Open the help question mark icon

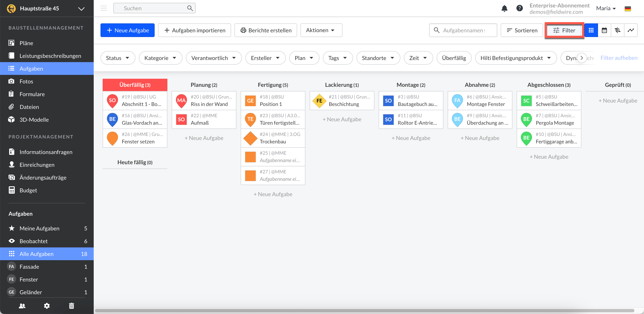[x=519, y=8]
